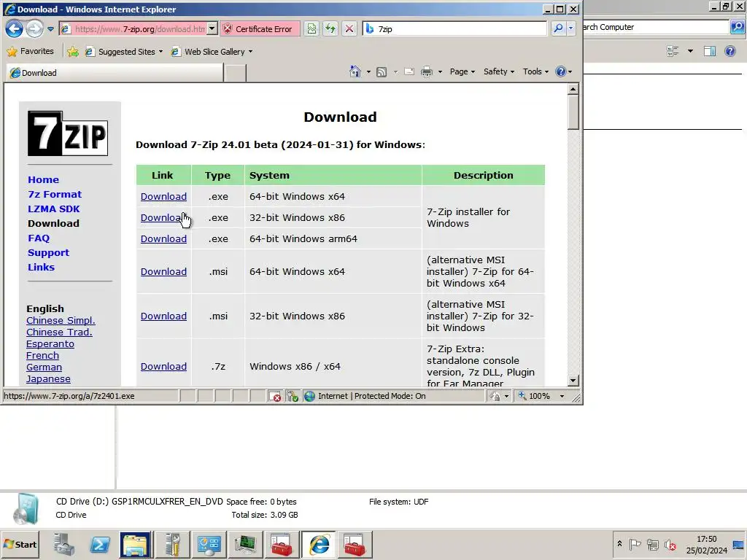747x560 pixels.
Task: Go to Home in 7-Zip sidebar
Action: [x=43, y=179]
